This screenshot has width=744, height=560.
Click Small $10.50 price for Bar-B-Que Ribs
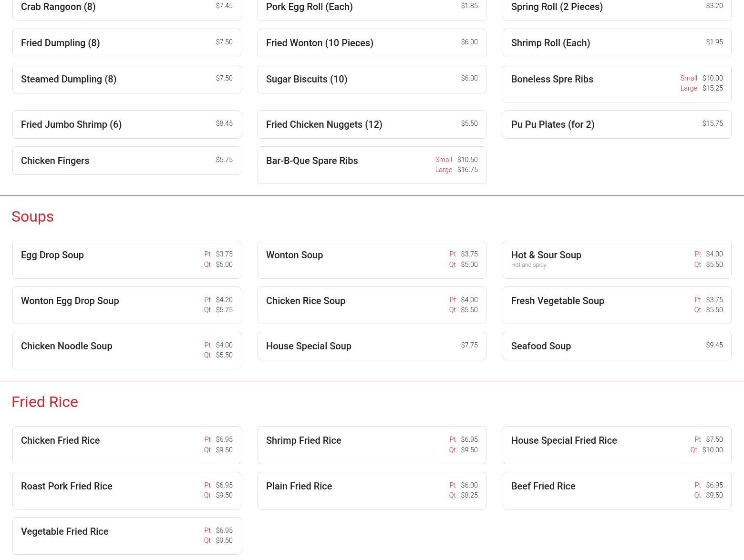click(x=456, y=160)
